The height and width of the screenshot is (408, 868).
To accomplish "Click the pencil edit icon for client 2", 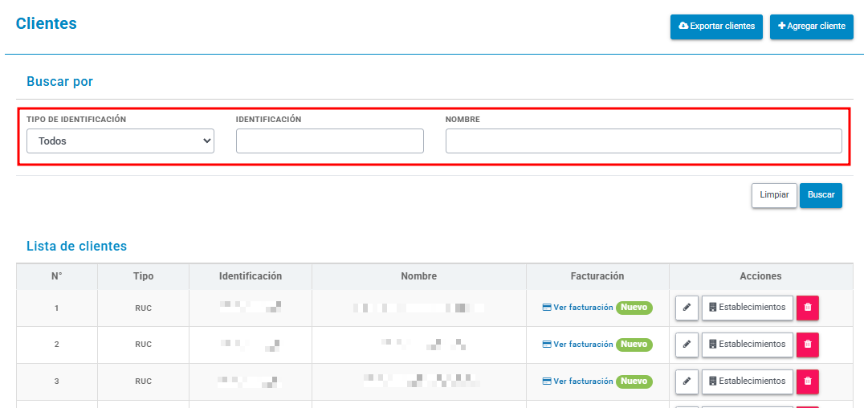I will [x=687, y=345].
